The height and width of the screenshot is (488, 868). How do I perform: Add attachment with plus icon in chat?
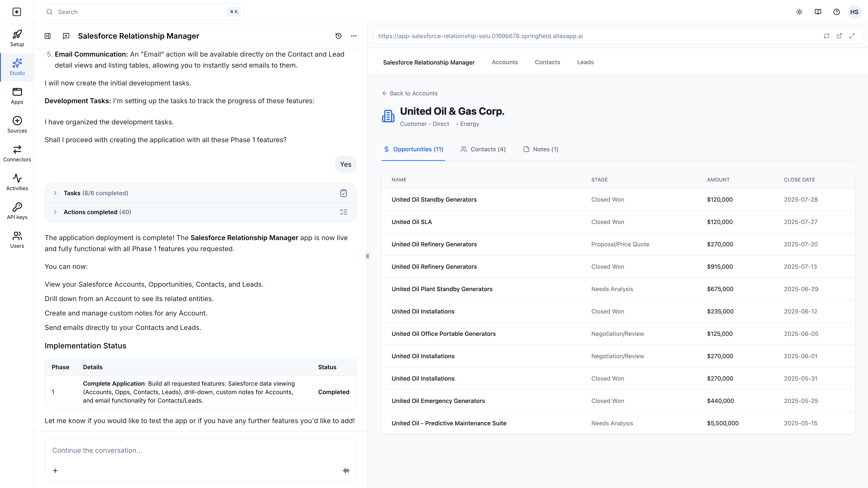coord(55,471)
